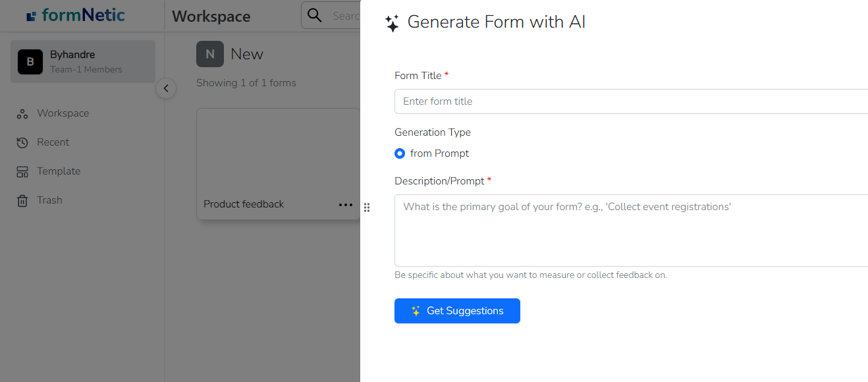Screen dimensions: 868x382
Task: Click the formNetic logo icon
Action: point(31,16)
